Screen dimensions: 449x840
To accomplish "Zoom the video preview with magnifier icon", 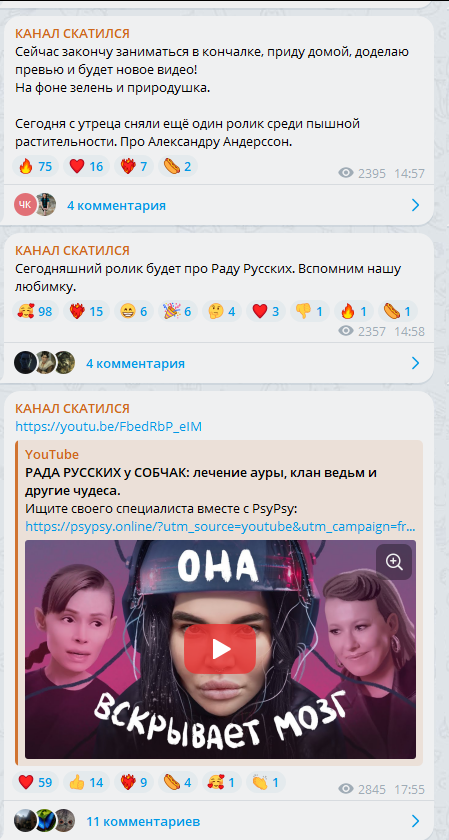I will tap(394, 562).
